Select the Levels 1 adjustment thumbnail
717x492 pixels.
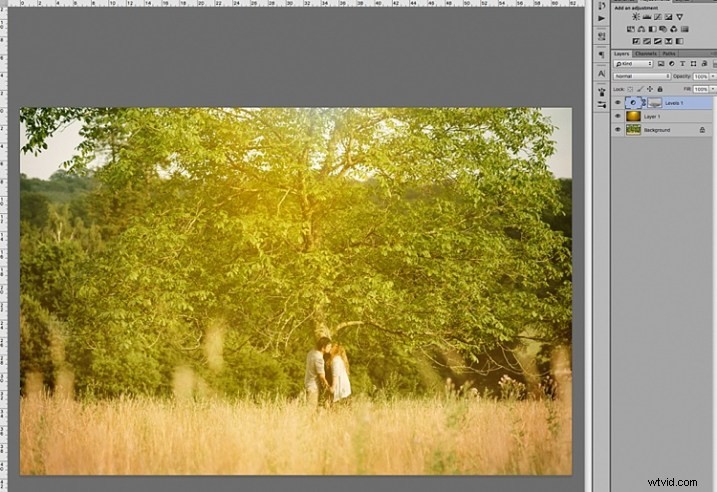click(x=633, y=103)
